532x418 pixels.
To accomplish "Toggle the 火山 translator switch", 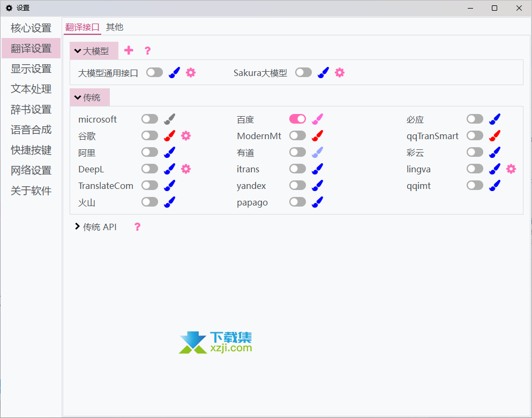I will (150, 202).
